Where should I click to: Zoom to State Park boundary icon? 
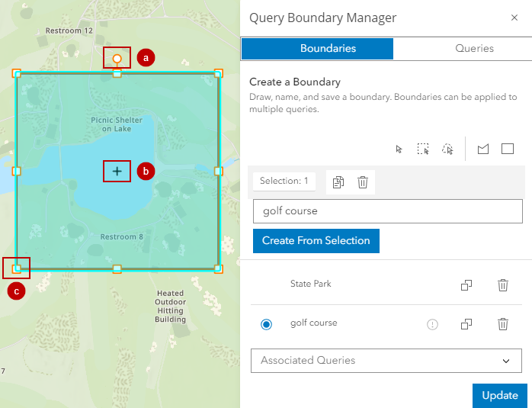pyautogui.click(x=466, y=285)
